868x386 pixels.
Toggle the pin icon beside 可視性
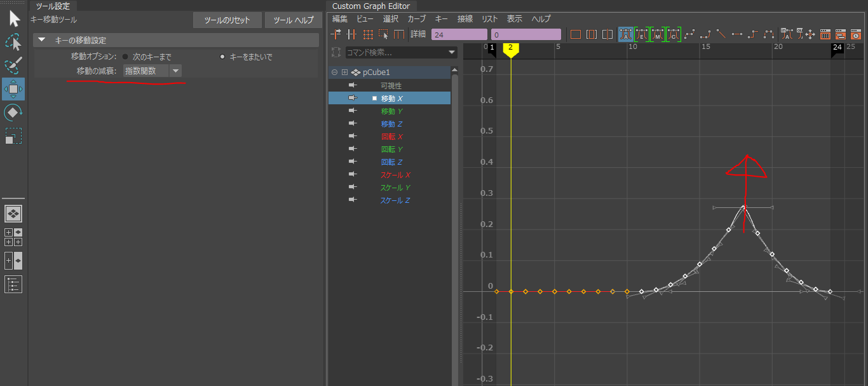click(x=353, y=85)
